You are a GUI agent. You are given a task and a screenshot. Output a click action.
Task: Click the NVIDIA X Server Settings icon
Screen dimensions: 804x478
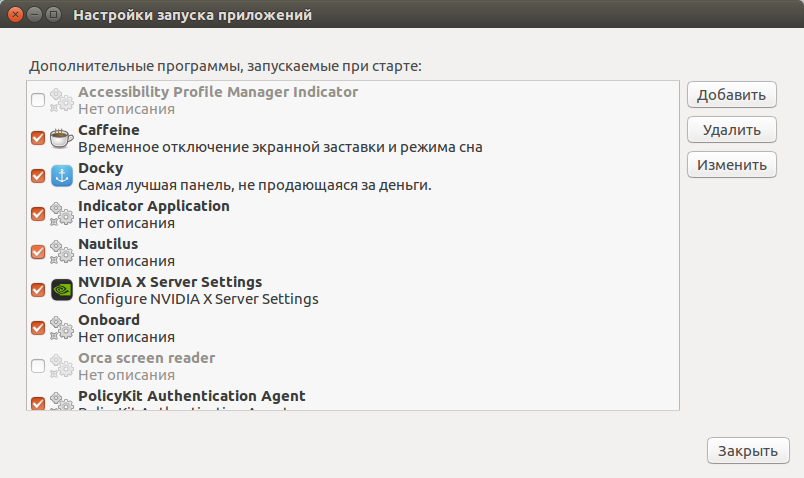pos(62,290)
